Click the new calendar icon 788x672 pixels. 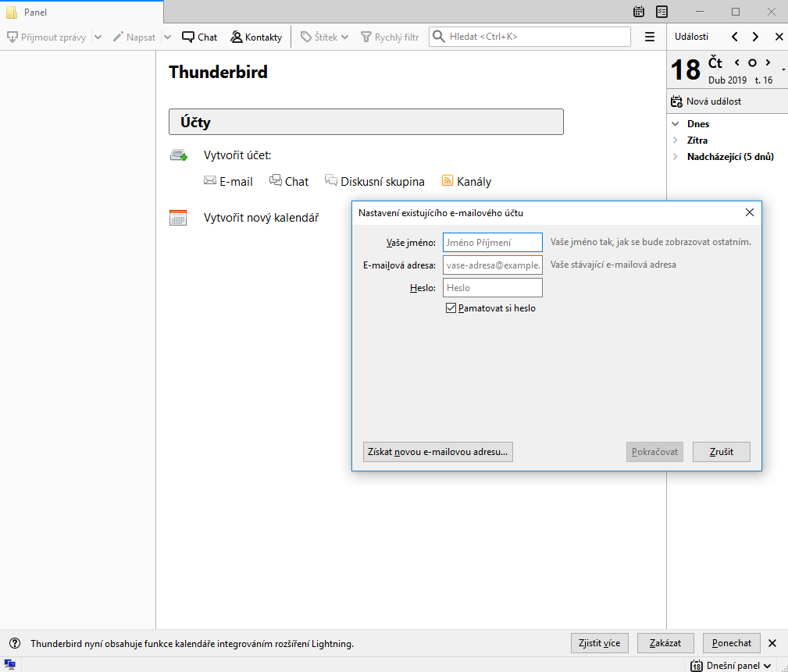pyautogui.click(x=178, y=218)
